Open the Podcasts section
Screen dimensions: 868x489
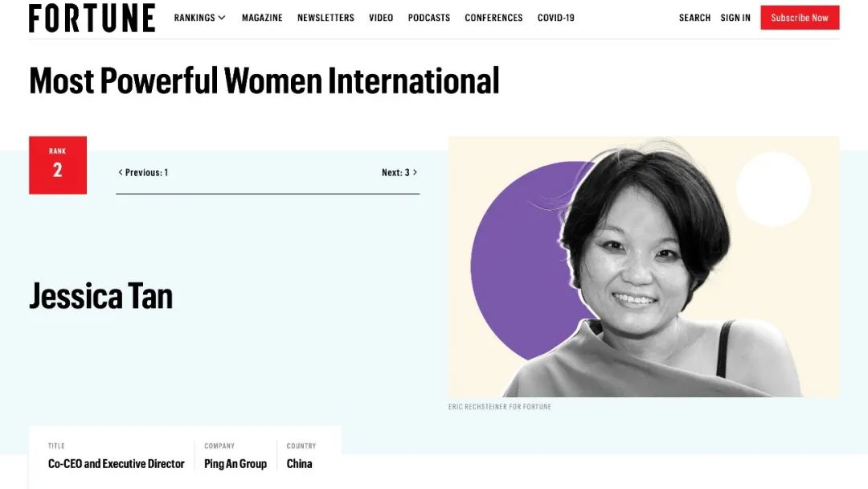click(x=429, y=18)
